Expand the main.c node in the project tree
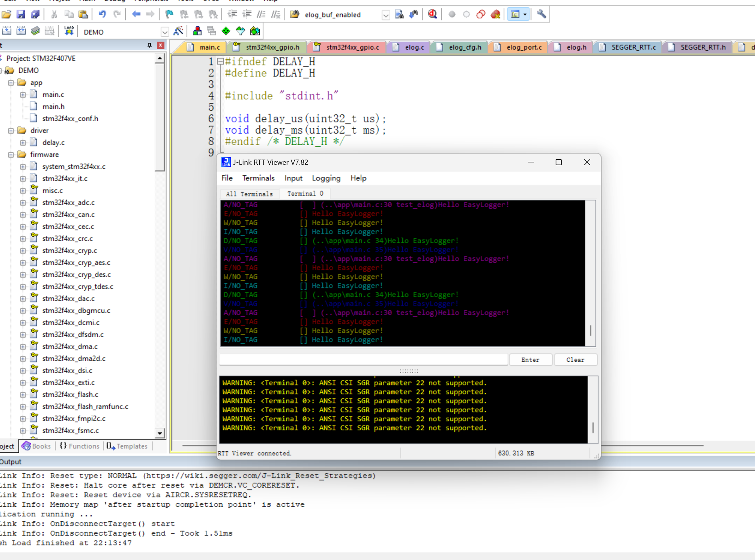This screenshot has width=755, height=560. [23, 95]
